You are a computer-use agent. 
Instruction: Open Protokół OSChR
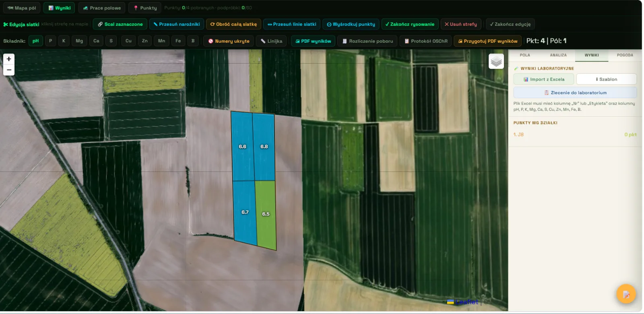(426, 41)
